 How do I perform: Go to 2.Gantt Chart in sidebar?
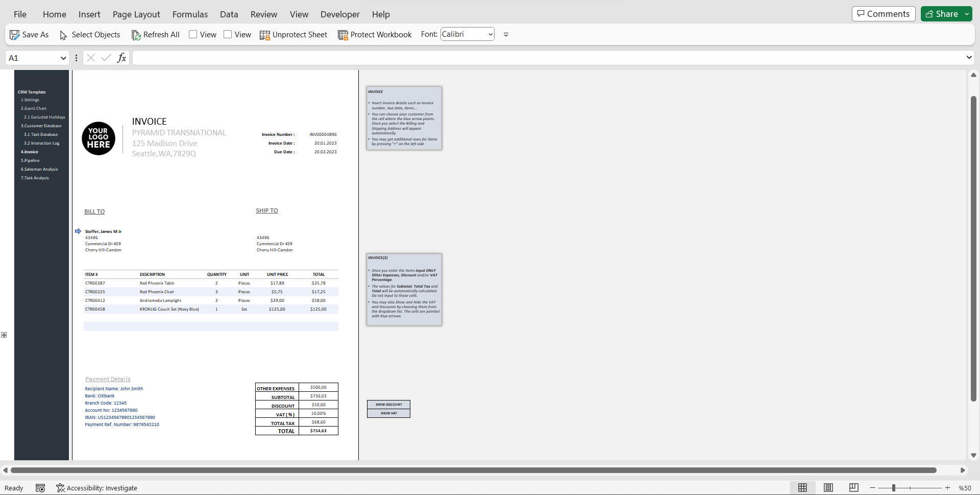tap(34, 109)
